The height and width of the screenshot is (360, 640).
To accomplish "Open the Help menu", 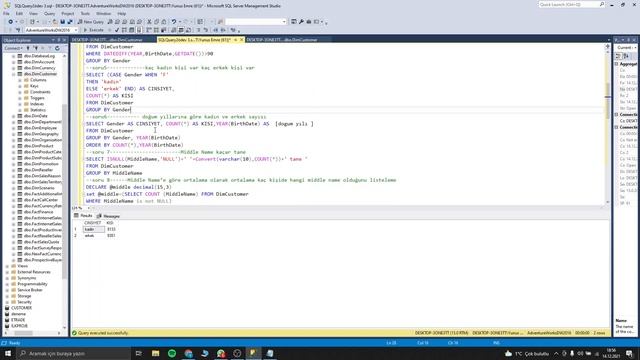I will [122, 13].
